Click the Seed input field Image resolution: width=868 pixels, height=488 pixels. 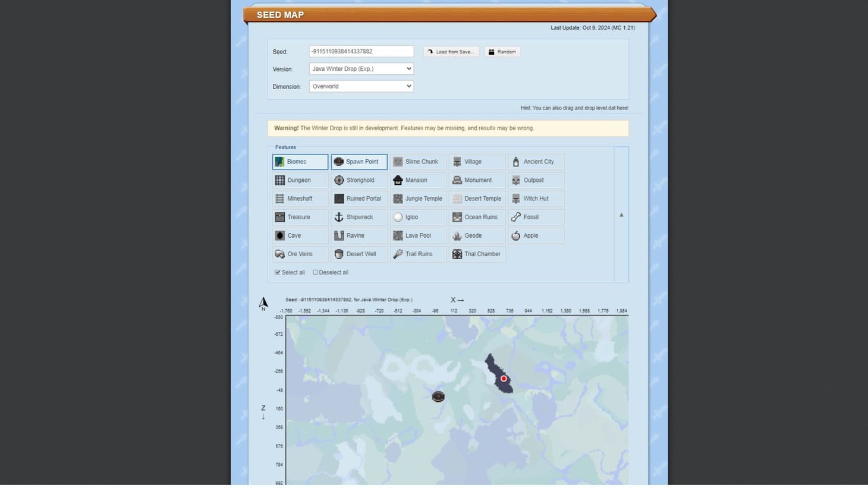coord(361,52)
